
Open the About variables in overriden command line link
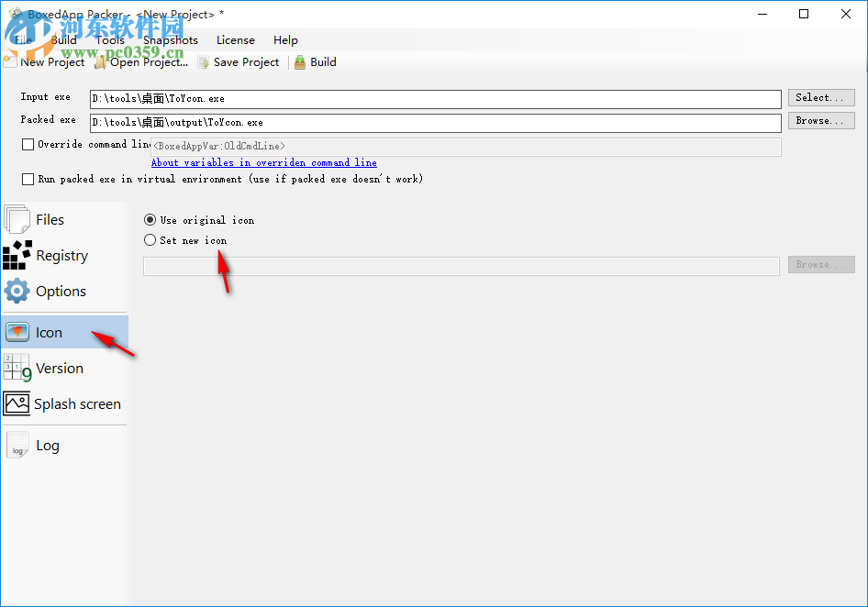point(264,162)
